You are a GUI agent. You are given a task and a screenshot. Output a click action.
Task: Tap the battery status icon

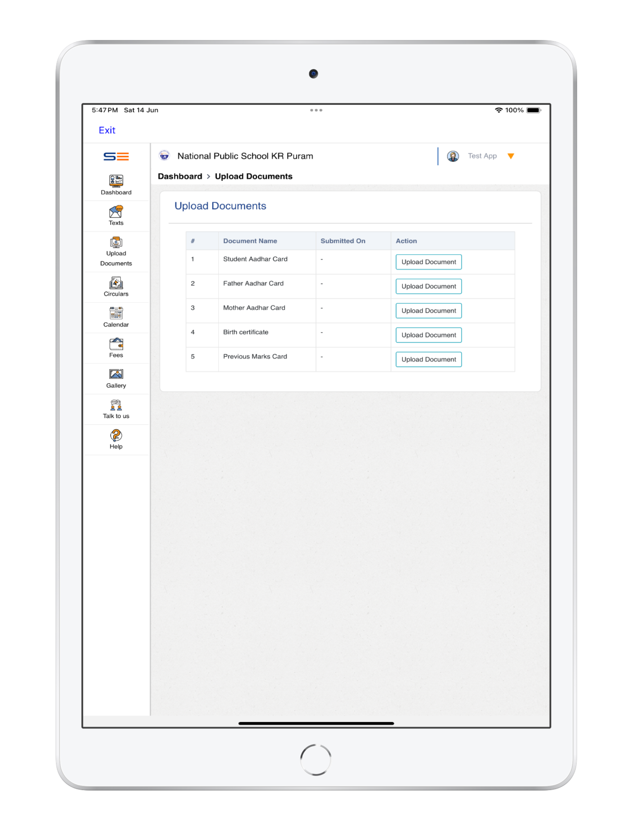[x=534, y=110]
